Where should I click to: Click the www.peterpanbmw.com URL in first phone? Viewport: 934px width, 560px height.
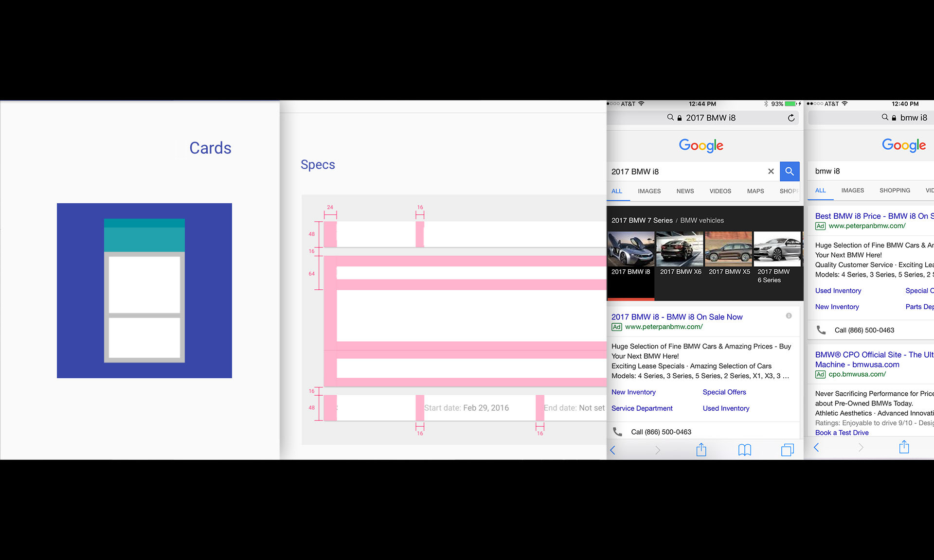(664, 327)
